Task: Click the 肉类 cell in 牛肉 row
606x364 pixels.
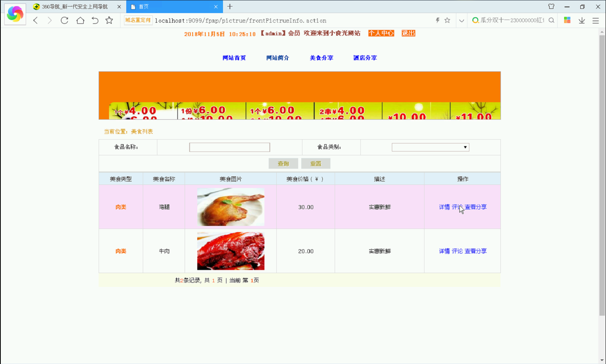Action: point(121,251)
